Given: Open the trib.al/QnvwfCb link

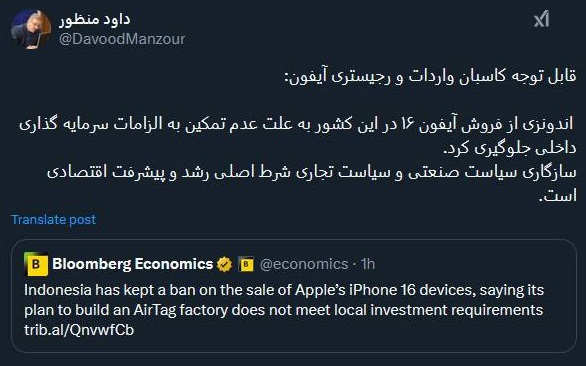Looking at the screenshot, I should tap(79, 330).
